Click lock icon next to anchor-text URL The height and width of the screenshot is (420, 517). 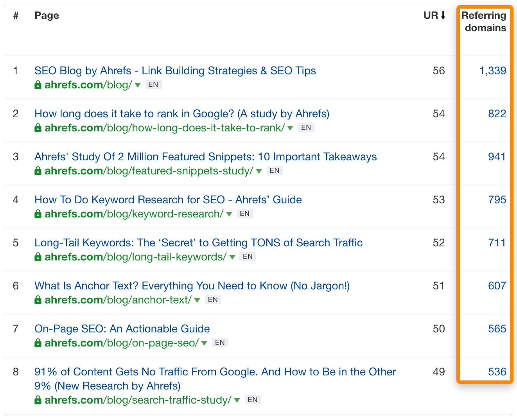click(38, 300)
